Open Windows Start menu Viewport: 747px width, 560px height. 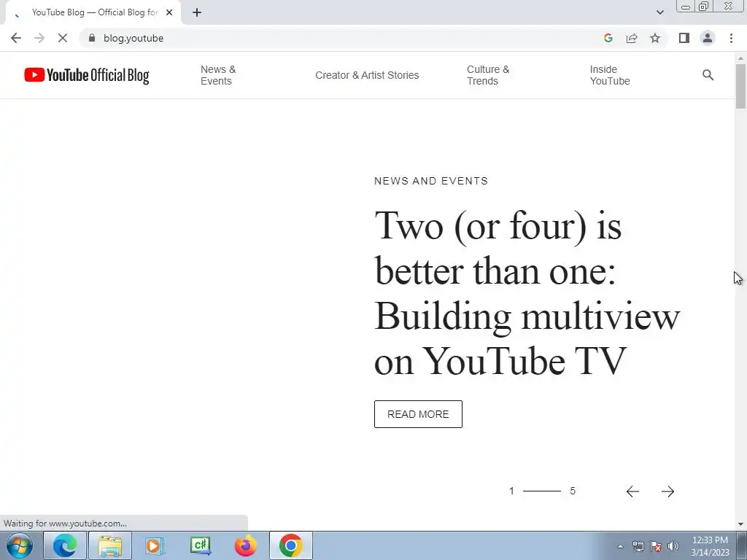(x=20, y=545)
